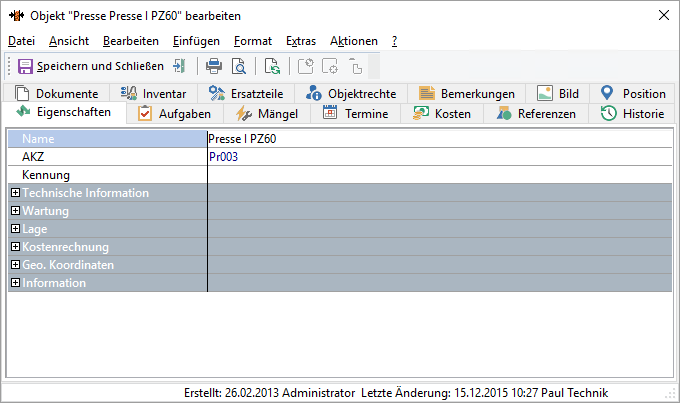The width and height of the screenshot is (680, 403).
Task: Click the window application icon in title bar
Action: tap(16, 16)
